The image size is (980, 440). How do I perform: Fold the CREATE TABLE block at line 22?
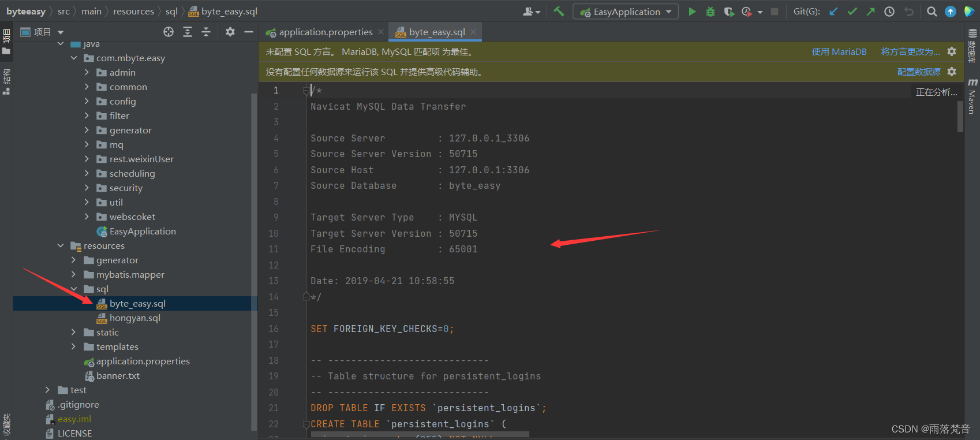tap(306, 424)
